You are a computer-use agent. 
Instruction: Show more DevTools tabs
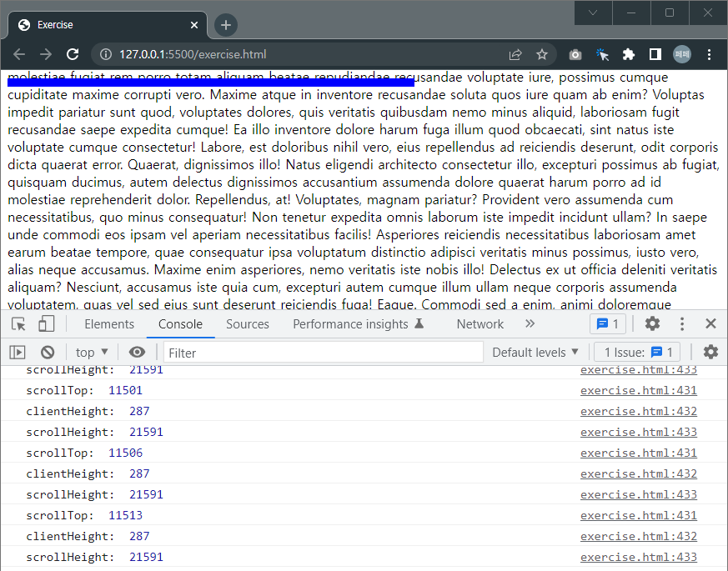[x=530, y=323]
